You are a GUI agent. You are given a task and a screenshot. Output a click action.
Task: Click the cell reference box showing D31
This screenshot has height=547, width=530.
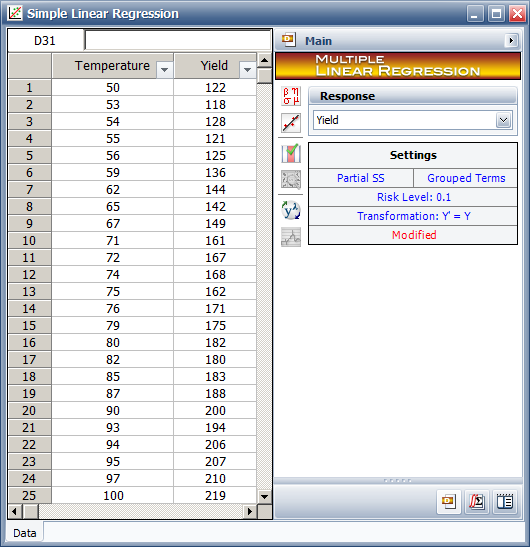pos(45,40)
